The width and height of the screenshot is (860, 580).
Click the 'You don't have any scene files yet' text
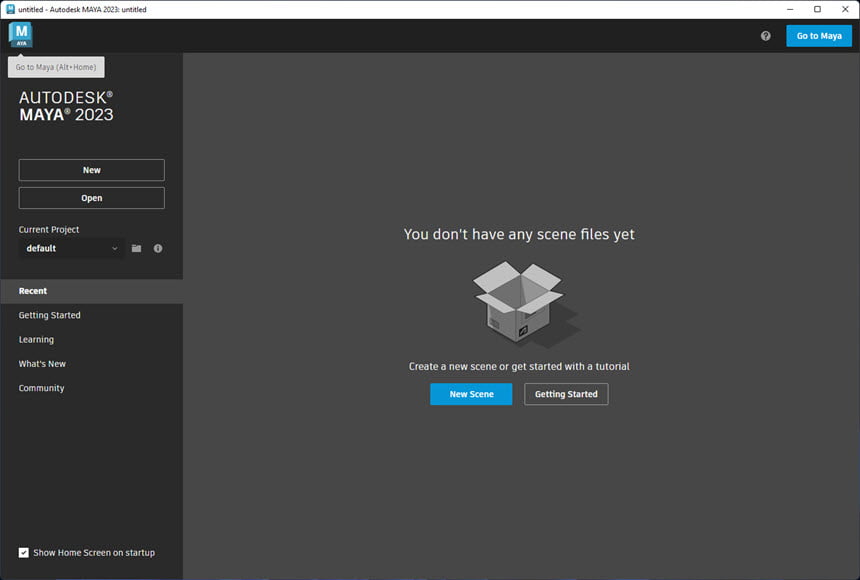pos(519,234)
